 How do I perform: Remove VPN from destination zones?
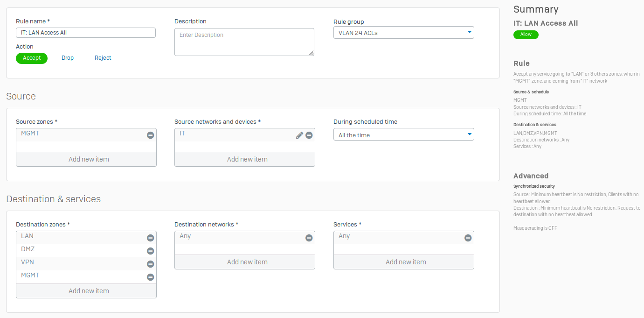(150, 264)
